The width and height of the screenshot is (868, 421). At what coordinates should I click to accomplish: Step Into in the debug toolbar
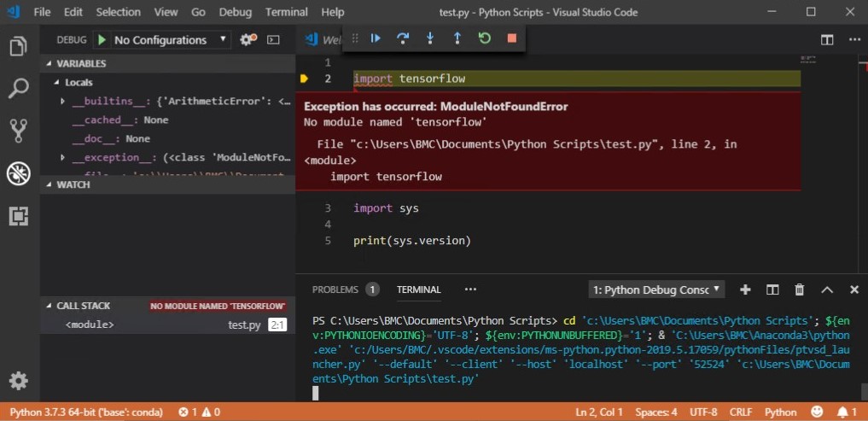click(430, 38)
